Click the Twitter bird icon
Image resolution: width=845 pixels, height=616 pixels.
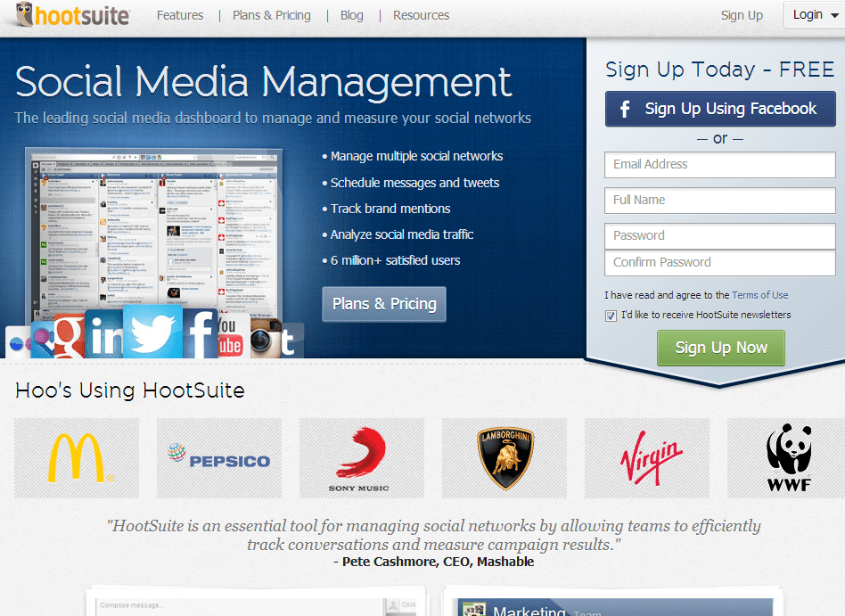point(152,332)
